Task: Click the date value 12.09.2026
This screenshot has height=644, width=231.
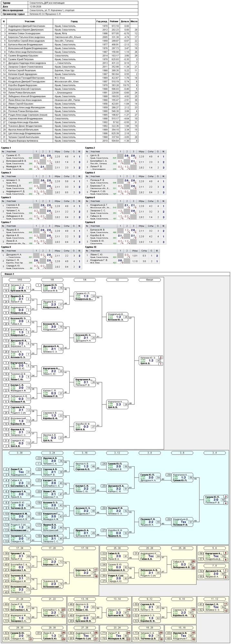Action: pyautogui.click(x=36, y=6)
